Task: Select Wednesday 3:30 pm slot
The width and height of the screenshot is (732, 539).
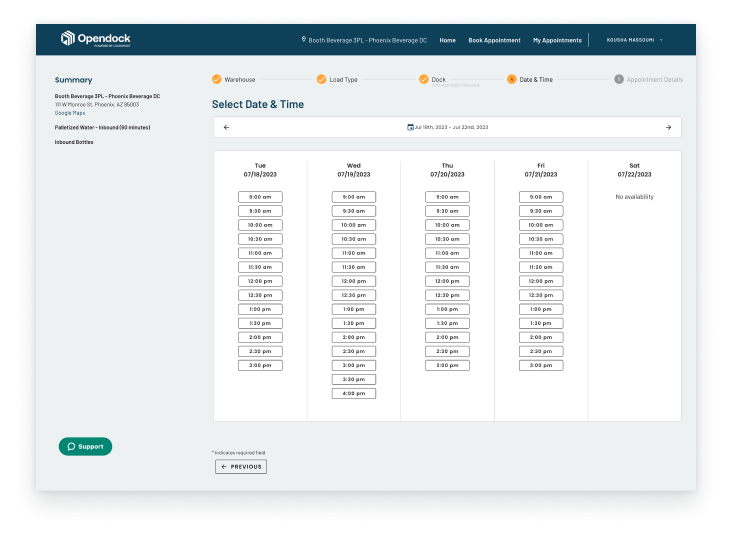Action: point(354,379)
